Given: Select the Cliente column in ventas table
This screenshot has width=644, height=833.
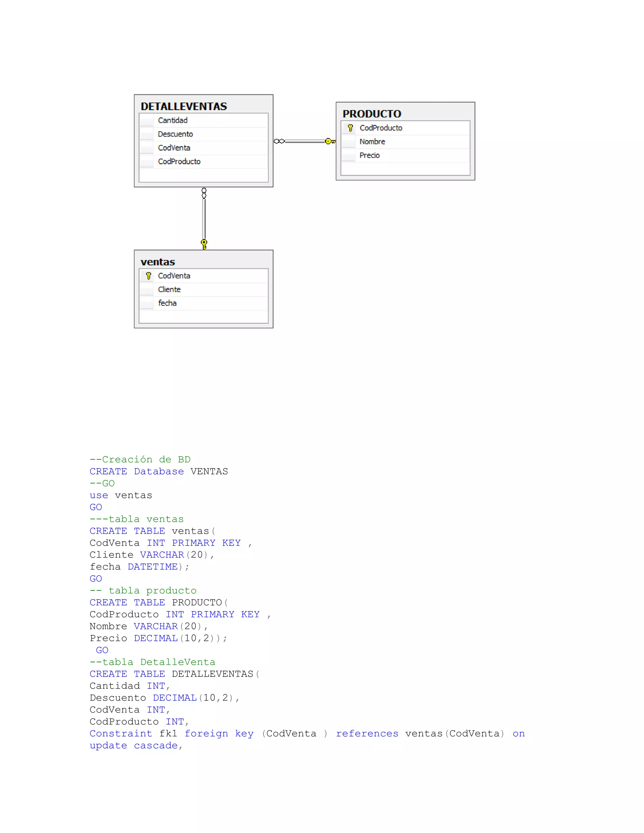Looking at the screenshot, I should click(x=169, y=290).
